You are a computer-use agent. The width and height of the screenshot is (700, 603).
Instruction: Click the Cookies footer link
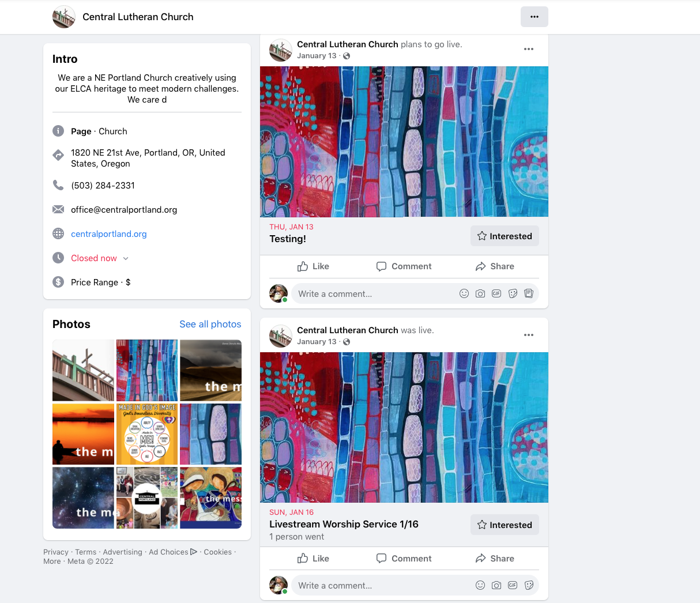coord(217,552)
